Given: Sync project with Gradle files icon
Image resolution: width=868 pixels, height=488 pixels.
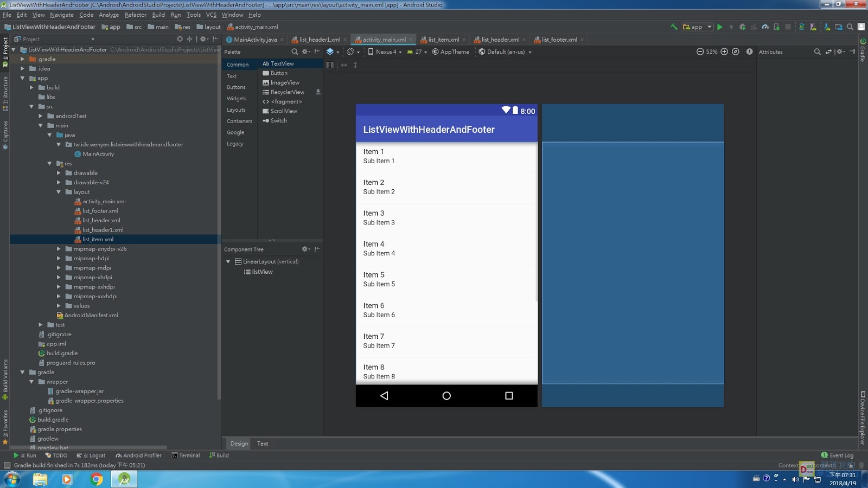Looking at the screenshot, I should pos(802,27).
